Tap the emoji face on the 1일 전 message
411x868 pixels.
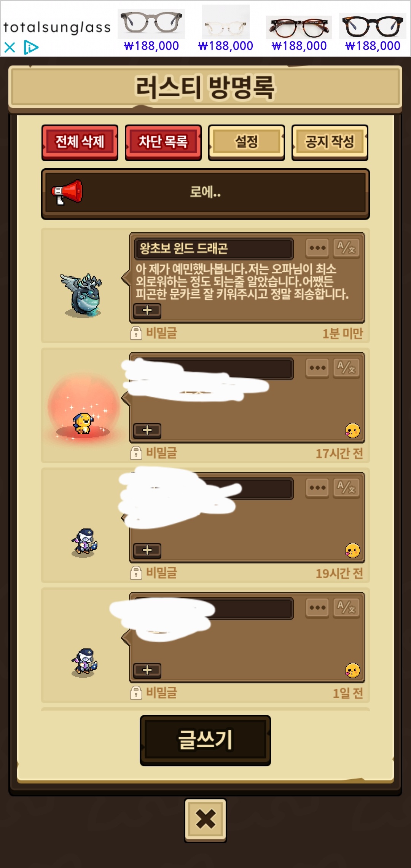coord(352,670)
